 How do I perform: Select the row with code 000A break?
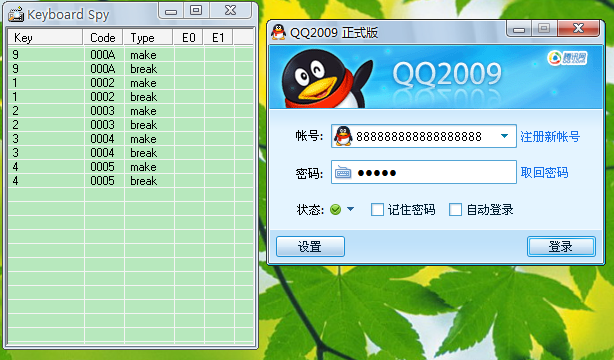130,69
